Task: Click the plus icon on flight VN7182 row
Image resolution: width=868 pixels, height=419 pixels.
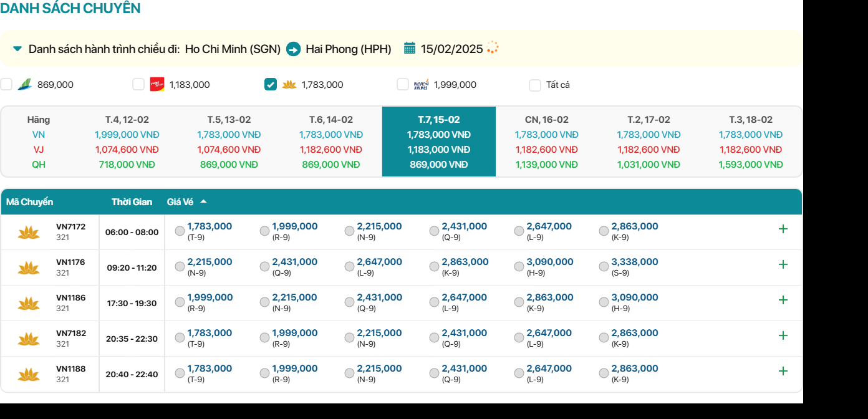Action: click(x=783, y=335)
